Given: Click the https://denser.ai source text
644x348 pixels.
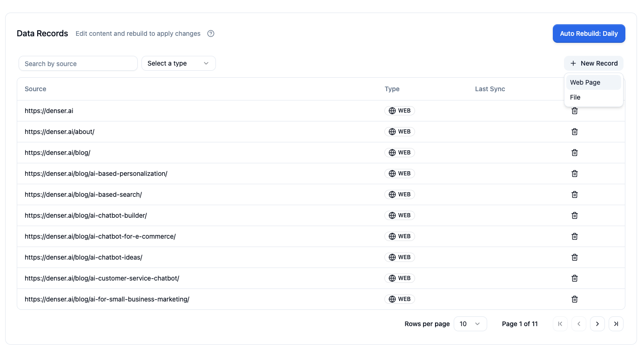Looking at the screenshot, I should [49, 111].
